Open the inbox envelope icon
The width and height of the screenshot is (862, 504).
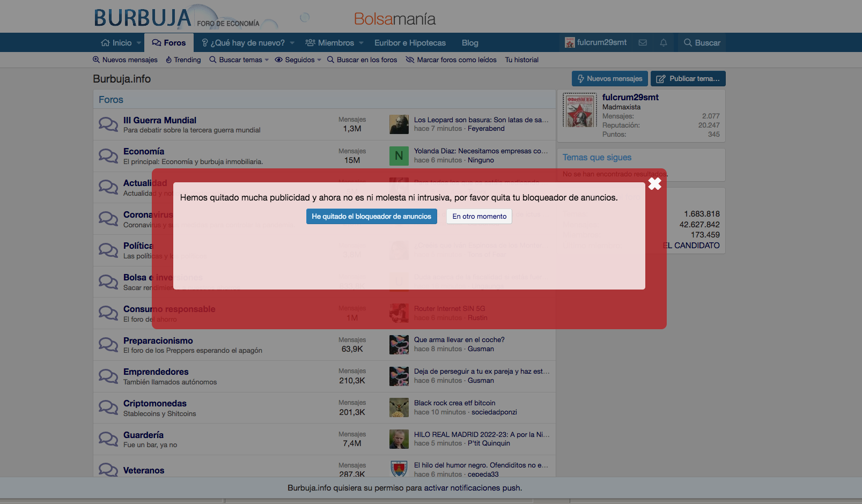tap(643, 42)
